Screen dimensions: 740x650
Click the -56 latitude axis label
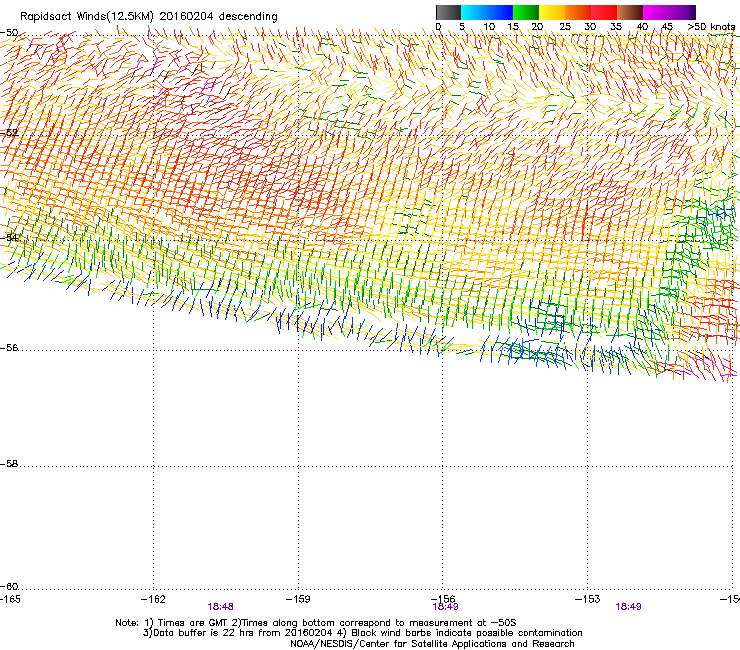click(9, 348)
